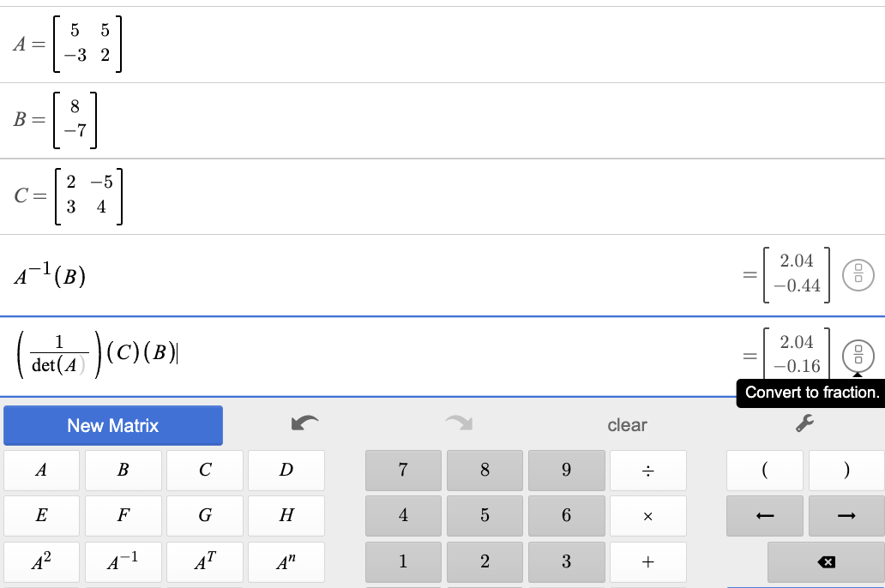
Task: Click the redo arrow icon
Action: coord(459,422)
